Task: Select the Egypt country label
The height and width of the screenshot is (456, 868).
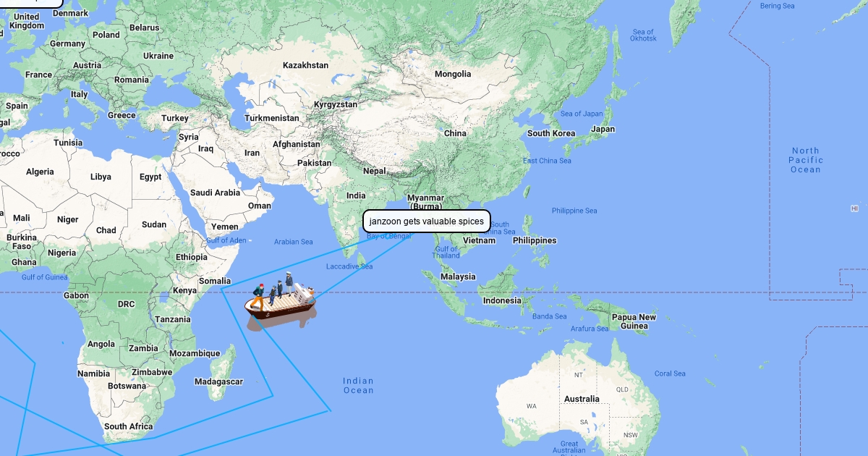Action: pos(150,177)
